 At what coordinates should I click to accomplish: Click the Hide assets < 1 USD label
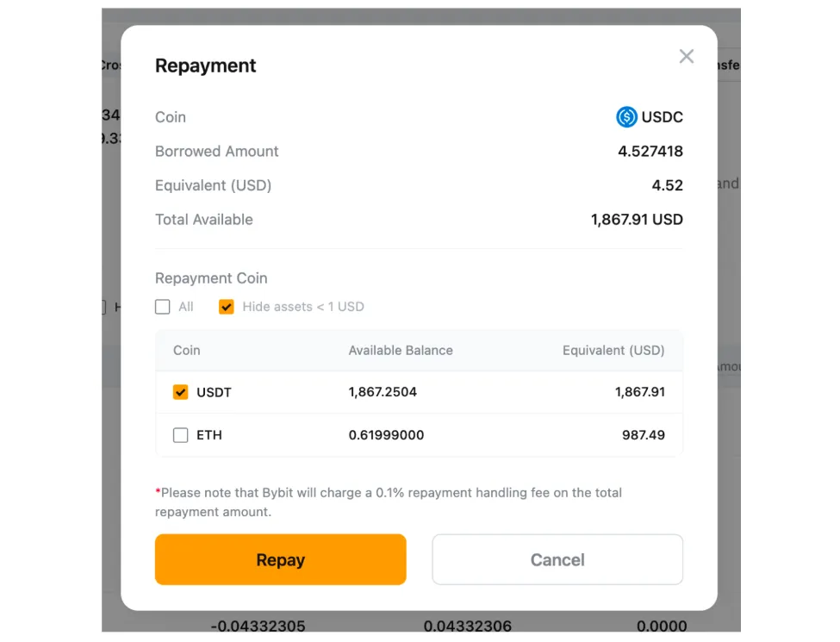pyautogui.click(x=303, y=307)
